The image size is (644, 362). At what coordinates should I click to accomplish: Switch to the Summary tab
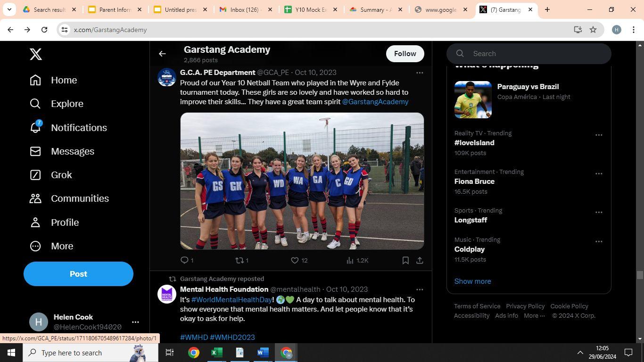[377, 9]
